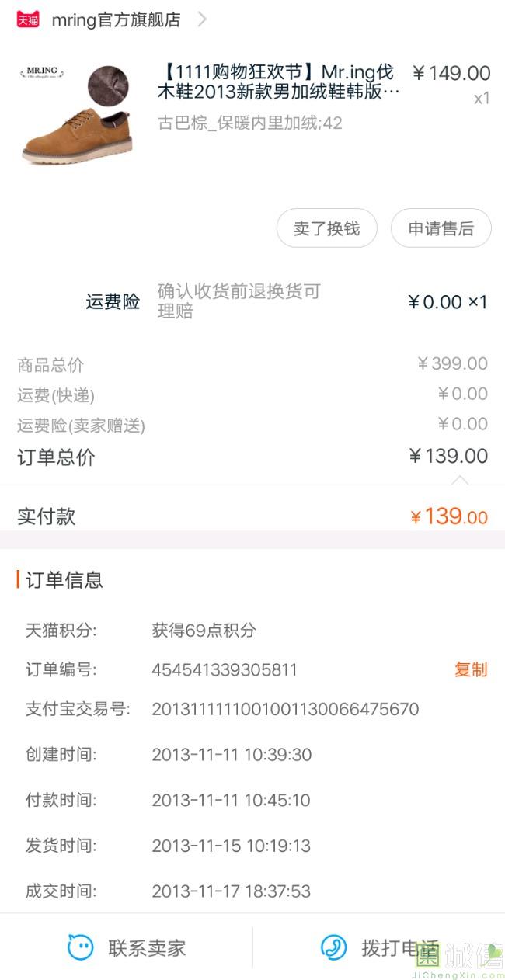Select the order number 454541339305811
505x980 pixels.
point(225,670)
